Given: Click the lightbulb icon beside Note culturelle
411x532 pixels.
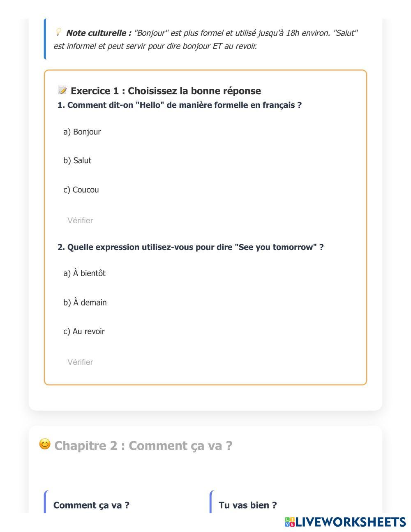Looking at the screenshot, I should tap(58, 32).
